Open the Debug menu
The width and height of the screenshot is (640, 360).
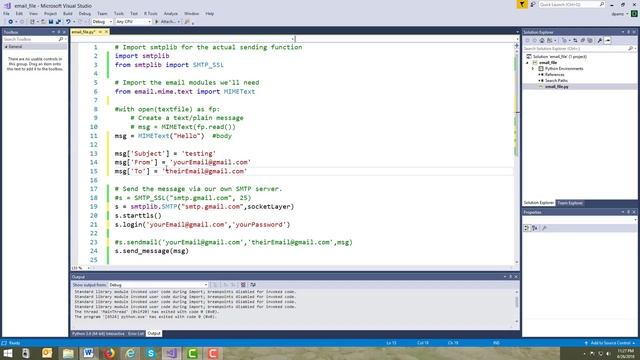coord(84,13)
